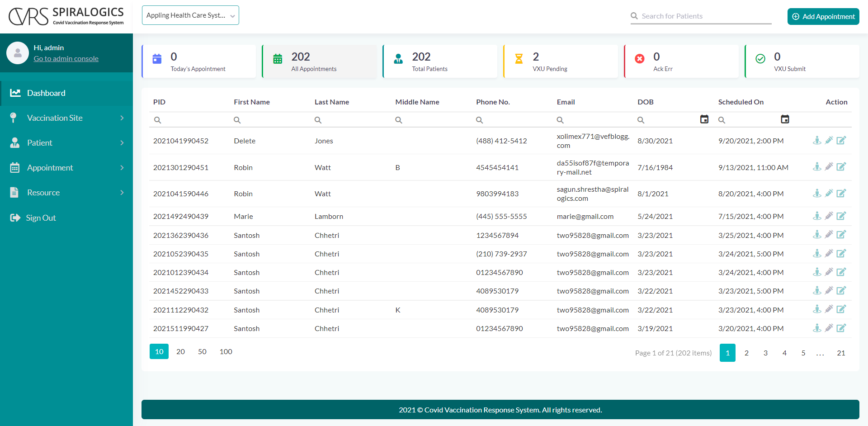This screenshot has width=868, height=426.
Task: Show the All Appointments card
Action: 319,62
